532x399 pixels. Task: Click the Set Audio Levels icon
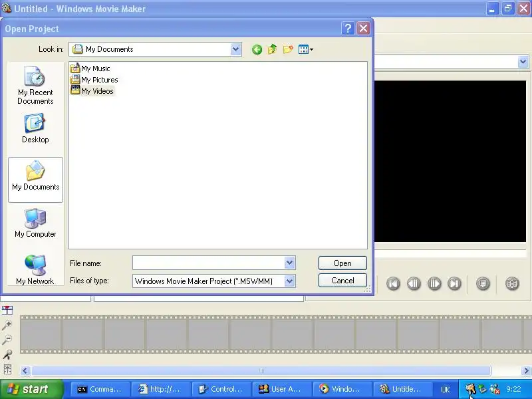(x=7, y=369)
